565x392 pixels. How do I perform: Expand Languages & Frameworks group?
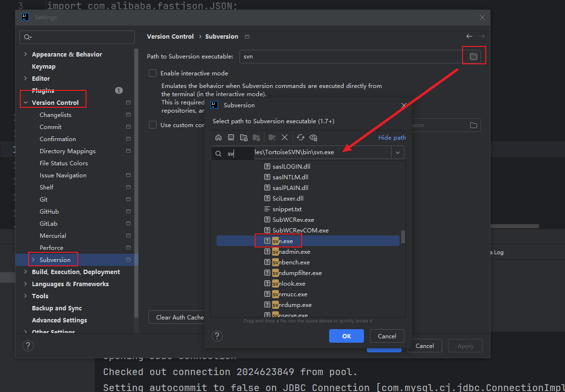coord(25,284)
